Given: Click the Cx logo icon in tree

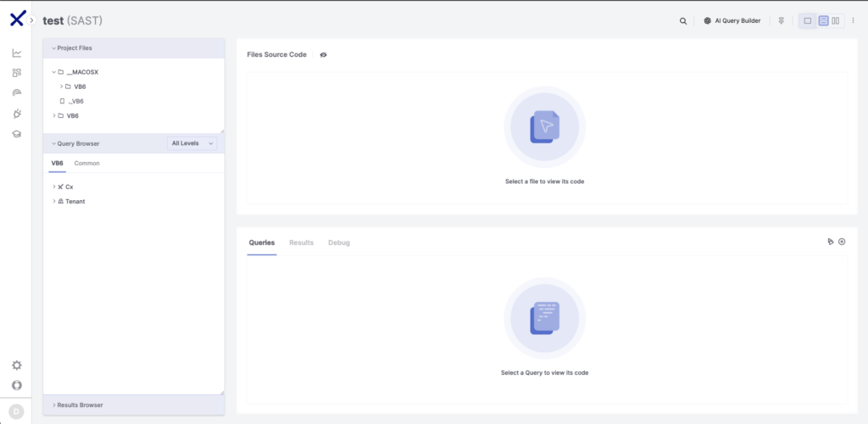Looking at the screenshot, I should pyautogui.click(x=61, y=187).
